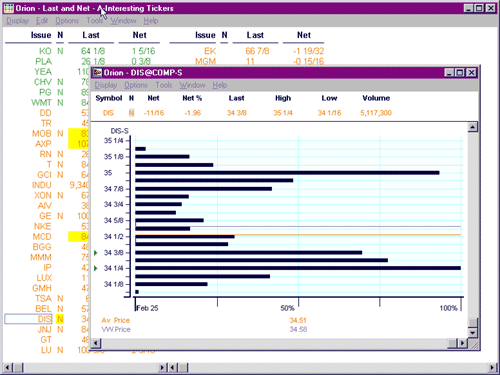Screen dimensions: 500x375
Task: Select MOB ticker row
Action: click(x=42, y=134)
